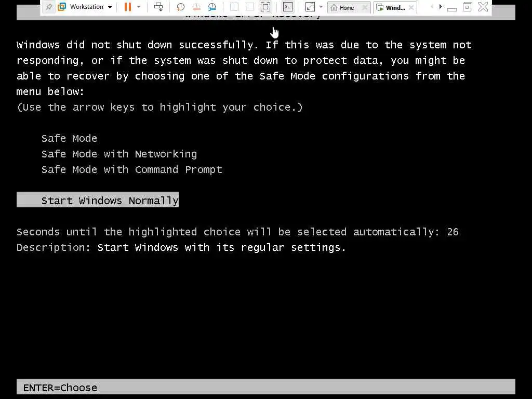Select Safe Mode with Networking

pos(119,154)
